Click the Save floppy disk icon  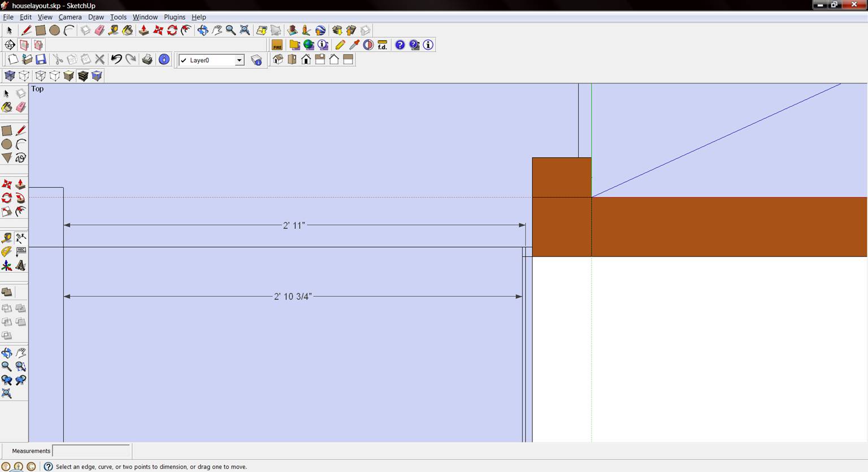click(x=41, y=59)
